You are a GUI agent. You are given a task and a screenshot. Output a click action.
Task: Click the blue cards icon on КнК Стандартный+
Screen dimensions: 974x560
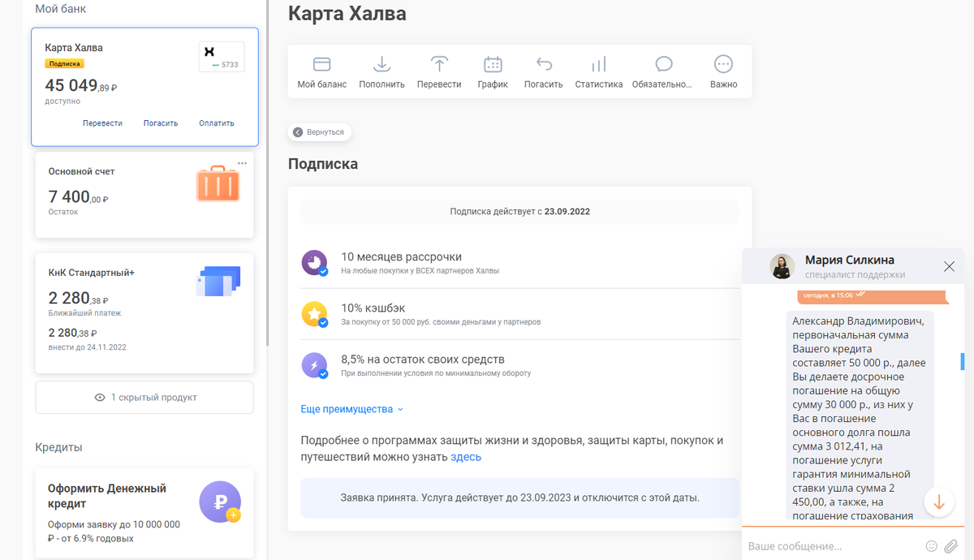[x=218, y=282]
